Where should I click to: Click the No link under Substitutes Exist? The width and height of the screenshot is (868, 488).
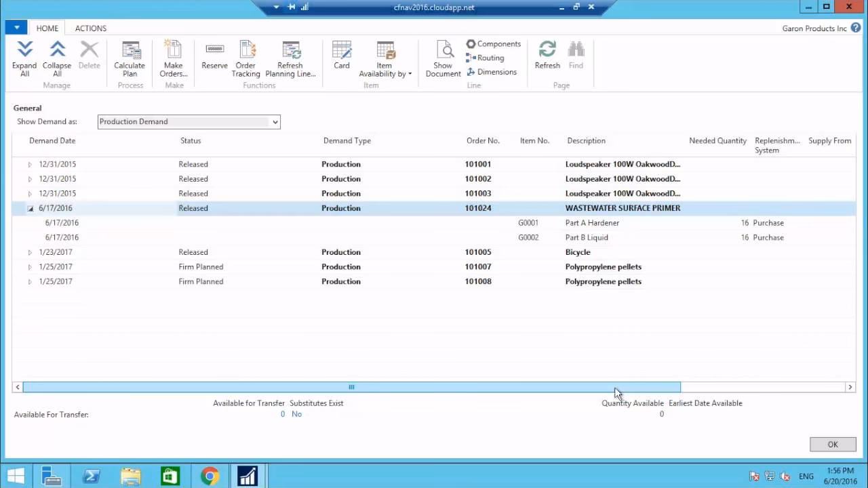[x=296, y=413]
